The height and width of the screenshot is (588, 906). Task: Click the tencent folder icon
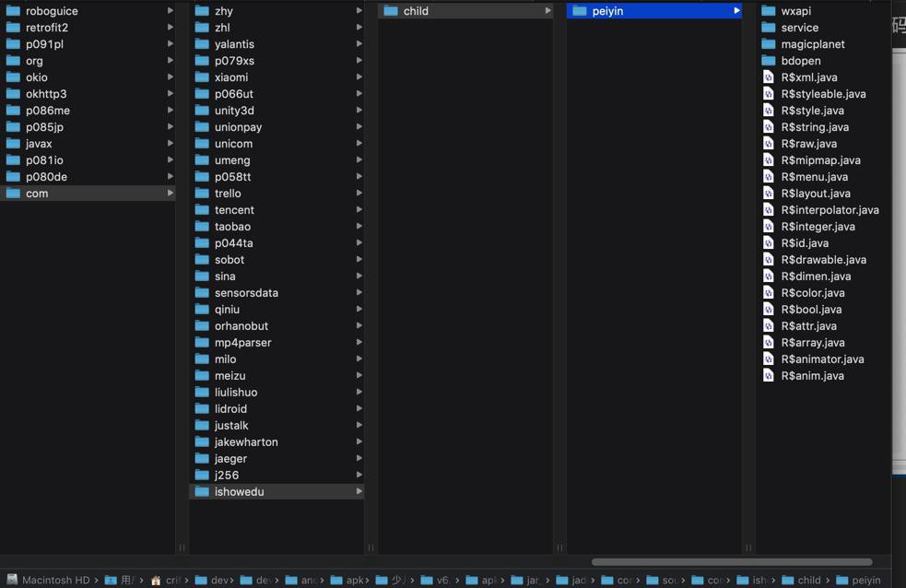point(202,209)
